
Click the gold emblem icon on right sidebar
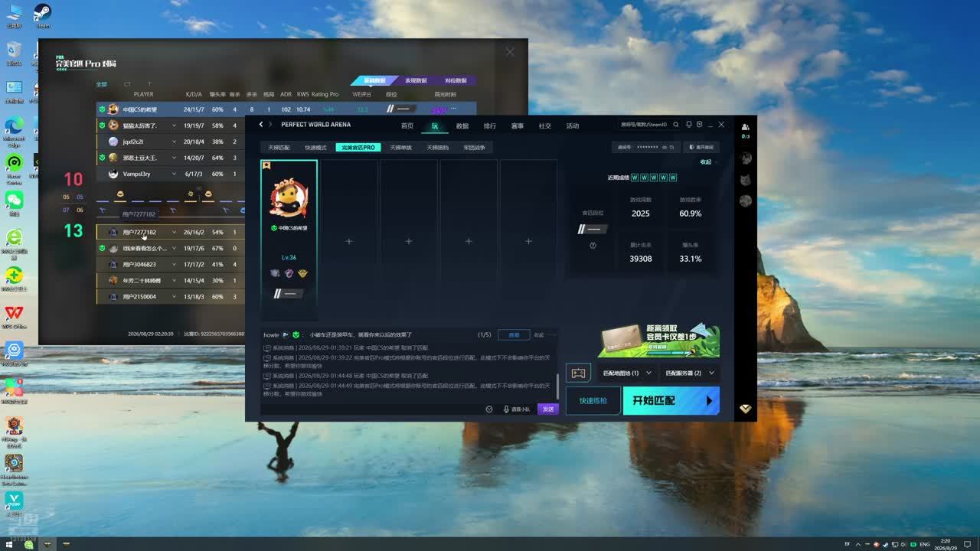[746, 409]
